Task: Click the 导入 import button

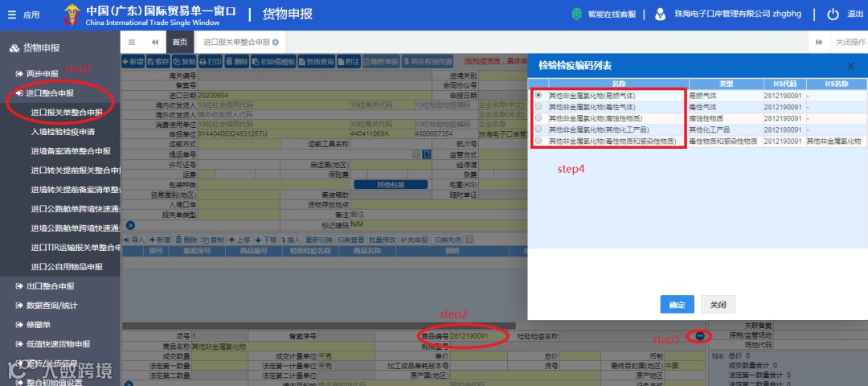Action: point(134,240)
